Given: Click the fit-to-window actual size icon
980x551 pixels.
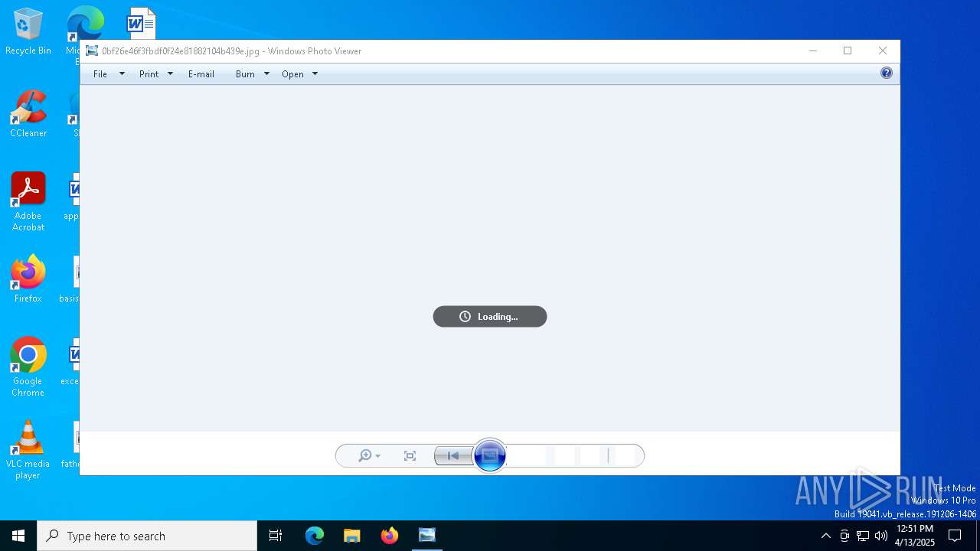Looking at the screenshot, I should [x=410, y=456].
